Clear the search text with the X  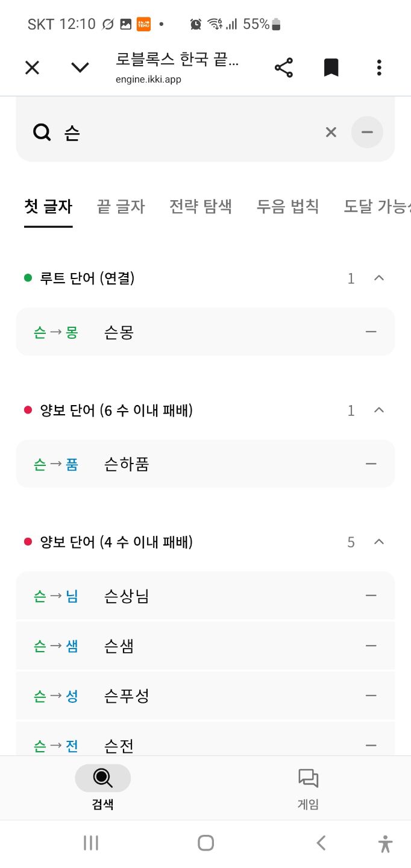coord(331,132)
